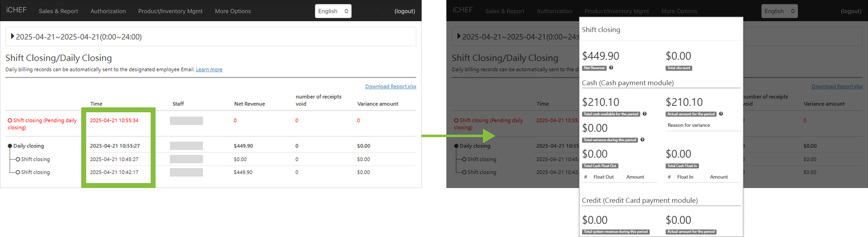The image size is (868, 237).
Task: Open the More Options menu on undimmed navbar
Action: pyautogui.click(x=233, y=11)
